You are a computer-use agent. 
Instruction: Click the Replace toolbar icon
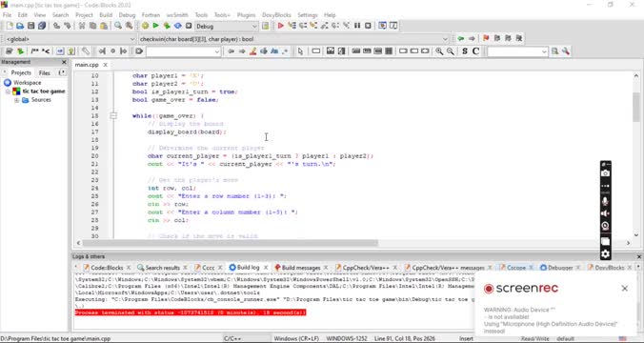tap(129, 26)
